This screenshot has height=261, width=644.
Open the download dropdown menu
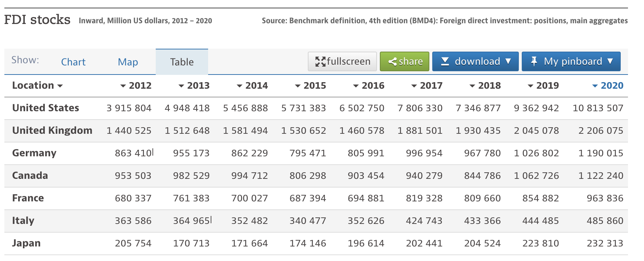pos(508,61)
